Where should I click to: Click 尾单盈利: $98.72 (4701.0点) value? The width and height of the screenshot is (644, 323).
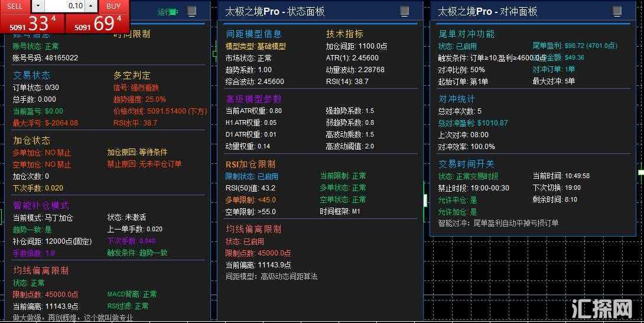click(575, 46)
